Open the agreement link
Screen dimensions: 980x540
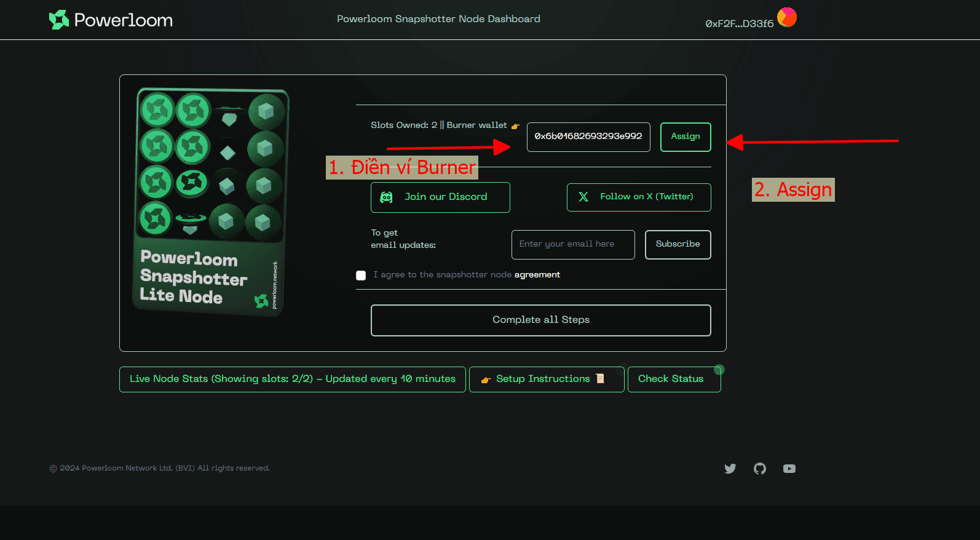coord(537,275)
